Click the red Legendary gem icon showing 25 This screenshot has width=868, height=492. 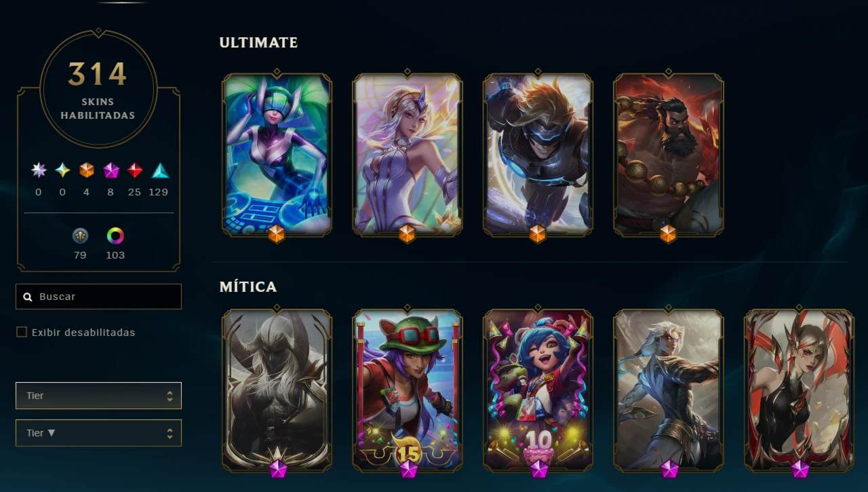point(135,170)
